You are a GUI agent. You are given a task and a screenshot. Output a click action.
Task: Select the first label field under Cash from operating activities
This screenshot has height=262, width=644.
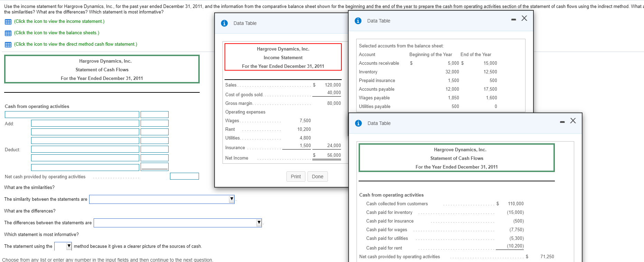point(72,115)
